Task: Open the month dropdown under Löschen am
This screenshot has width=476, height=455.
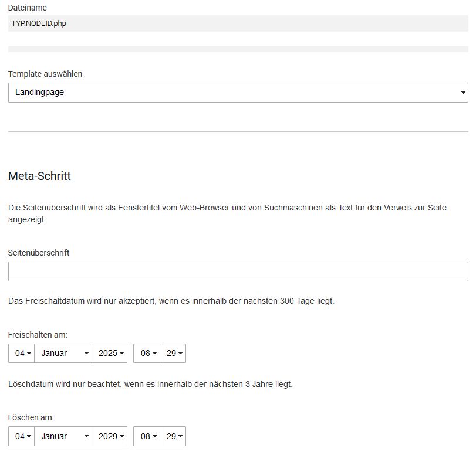Action: pos(63,436)
